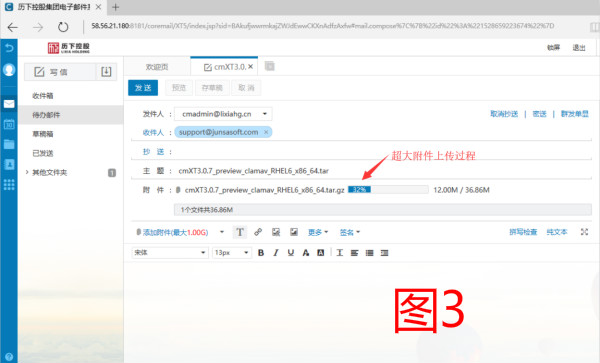Click the 密送 BCC link
Image resolution: width=600 pixels, height=363 pixels.
coord(540,114)
